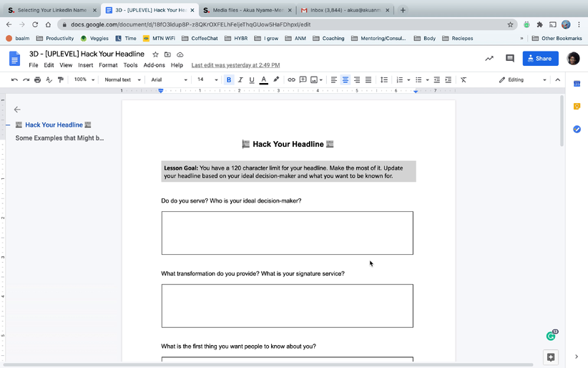
Task: Expand the insert image dropdown arrow
Action: 321,80
